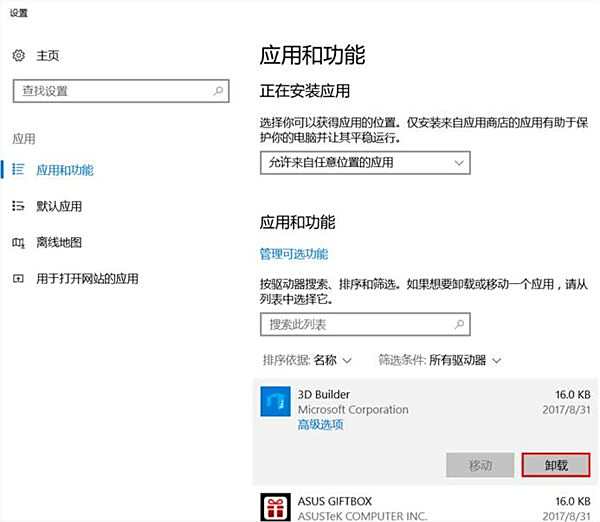Select the 3D Builder app name
600x522 pixels.
tap(324, 395)
